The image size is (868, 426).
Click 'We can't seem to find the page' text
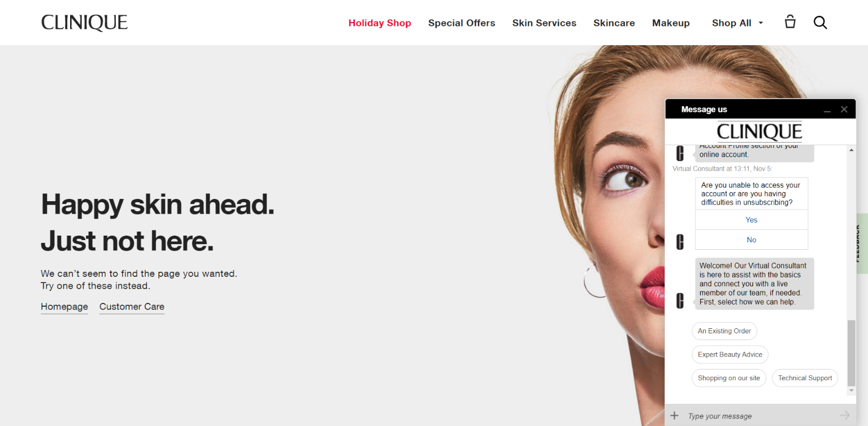[x=139, y=273]
